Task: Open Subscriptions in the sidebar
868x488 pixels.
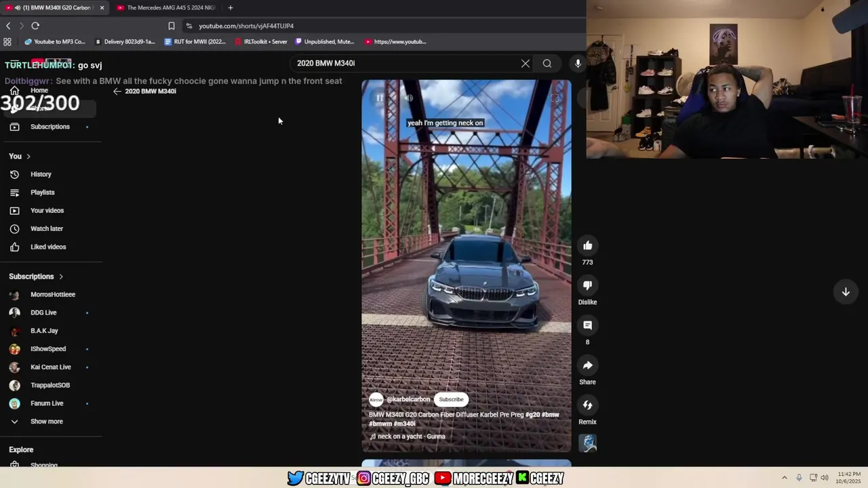Action: coord(51,127)
